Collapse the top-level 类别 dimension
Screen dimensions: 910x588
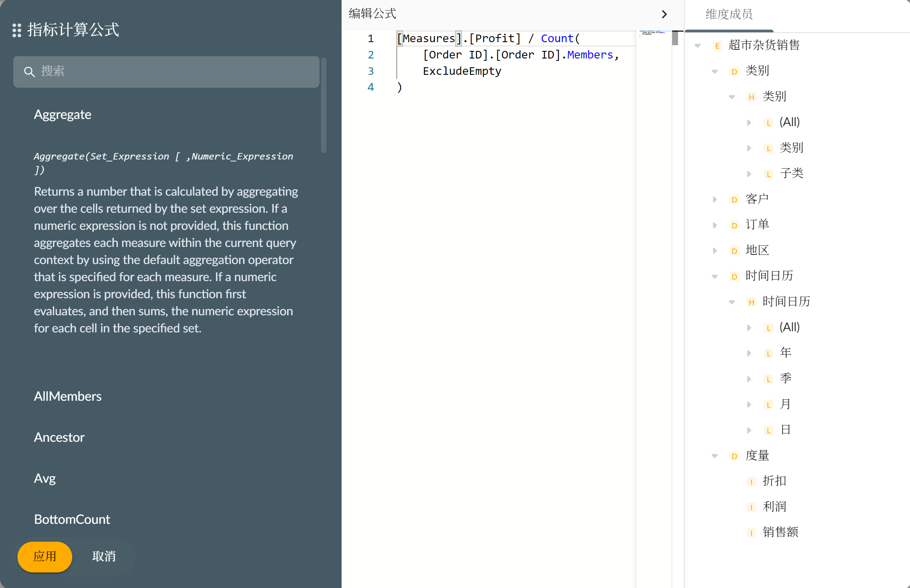tap(714, 71)
